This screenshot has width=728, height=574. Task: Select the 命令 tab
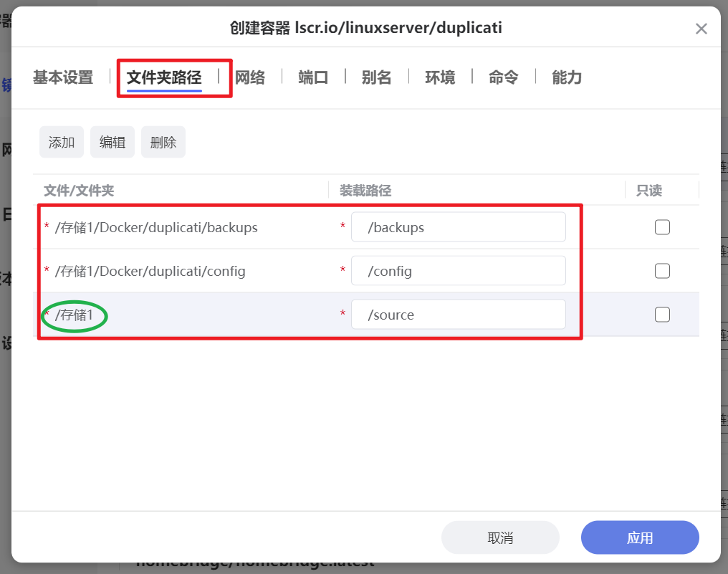(x=504, y=77)
